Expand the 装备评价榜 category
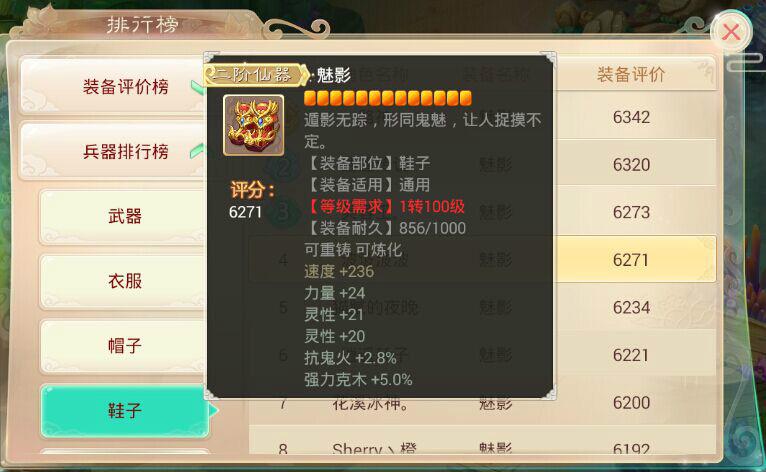Viewport: 766px width, 472px height. click(115, 86)
